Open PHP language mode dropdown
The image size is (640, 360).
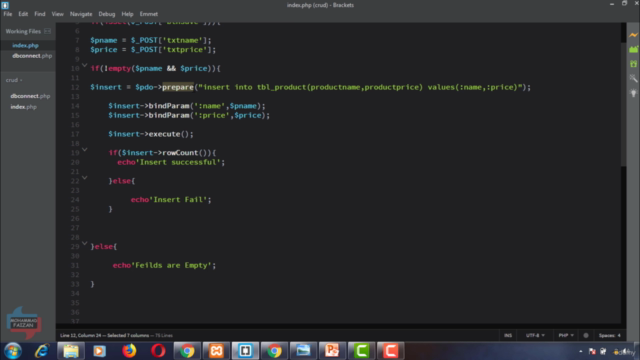pyautogui.click(x=566, y=336)
